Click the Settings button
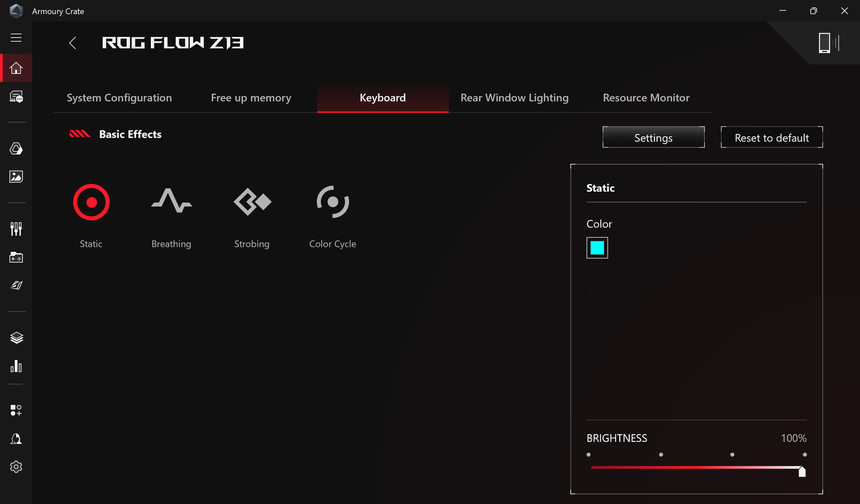 click(653, 137)
